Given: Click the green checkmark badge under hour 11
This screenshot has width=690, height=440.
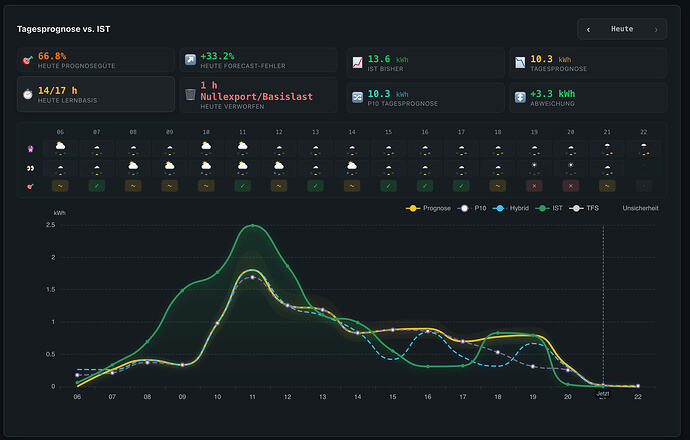Looking at the screenshot, I should [x=242, y=186].
